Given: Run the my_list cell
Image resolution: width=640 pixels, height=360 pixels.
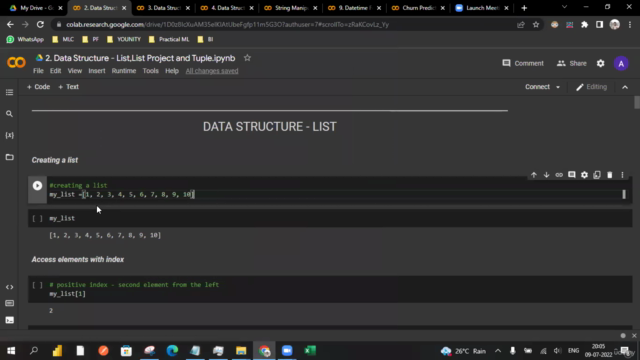Looking at the screenshot, I should [37, 219].
